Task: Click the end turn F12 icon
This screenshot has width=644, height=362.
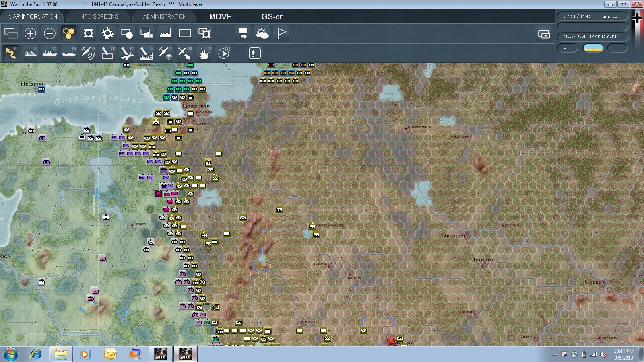Action: coord(224,53)
